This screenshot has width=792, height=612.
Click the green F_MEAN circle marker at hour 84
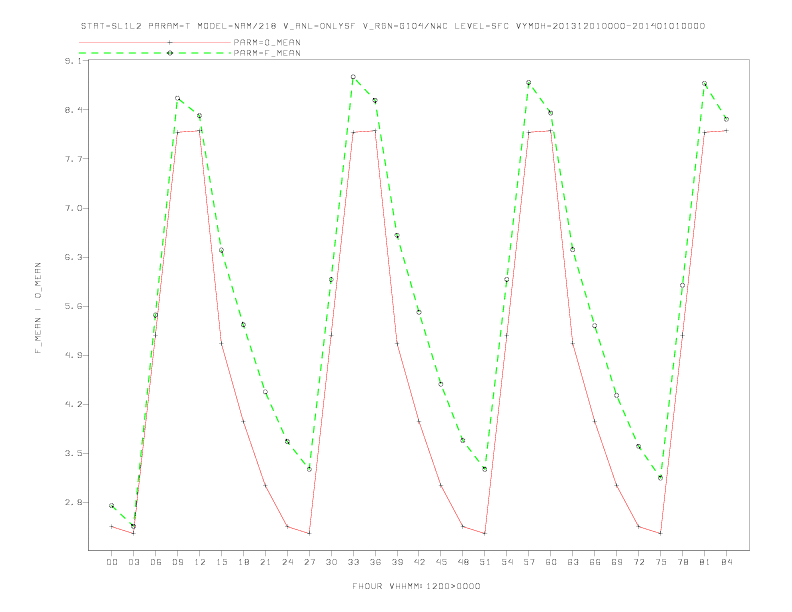pyautogui.click(x=726, y=119)
